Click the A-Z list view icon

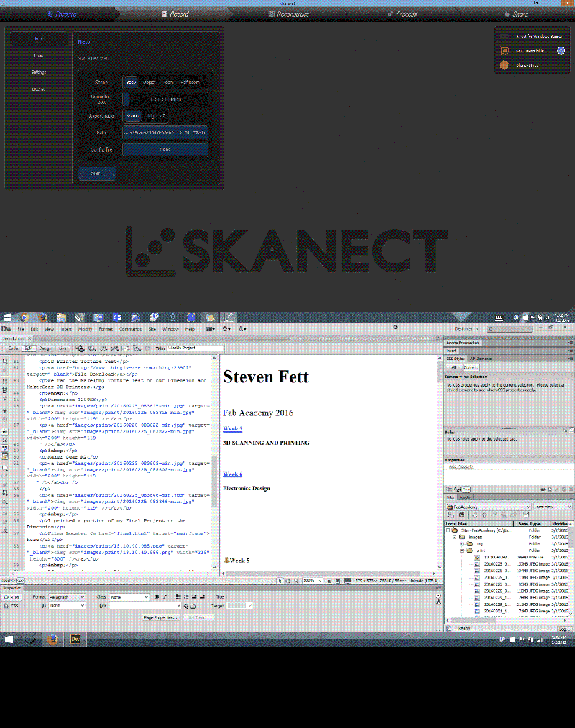(458, 489)
